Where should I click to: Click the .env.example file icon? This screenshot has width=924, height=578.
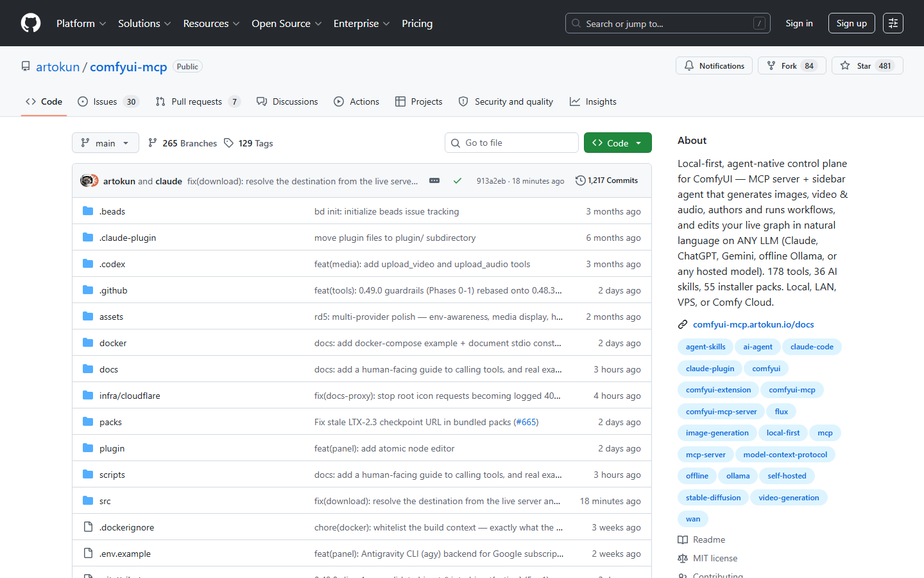point(88,554)
